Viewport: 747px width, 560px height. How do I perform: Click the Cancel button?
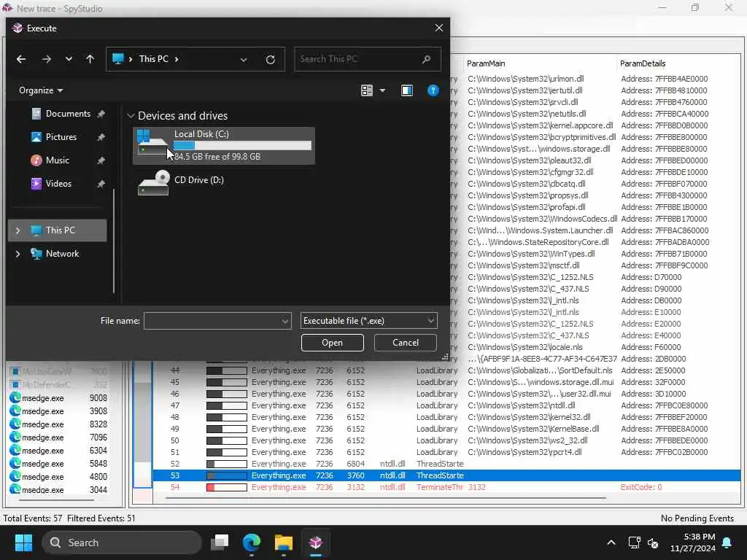tap(406, 343)
